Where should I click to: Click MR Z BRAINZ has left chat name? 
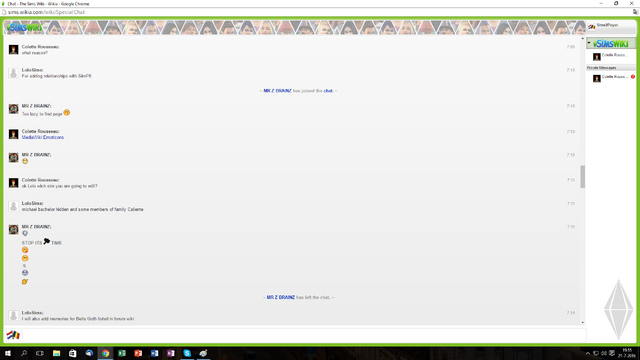(x=280, y=298)
